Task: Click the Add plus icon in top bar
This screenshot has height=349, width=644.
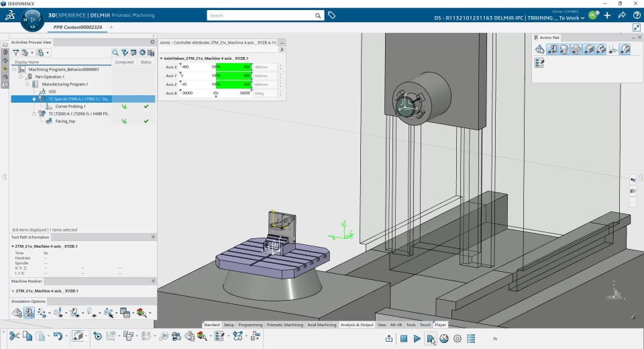Action: [608, 15]
